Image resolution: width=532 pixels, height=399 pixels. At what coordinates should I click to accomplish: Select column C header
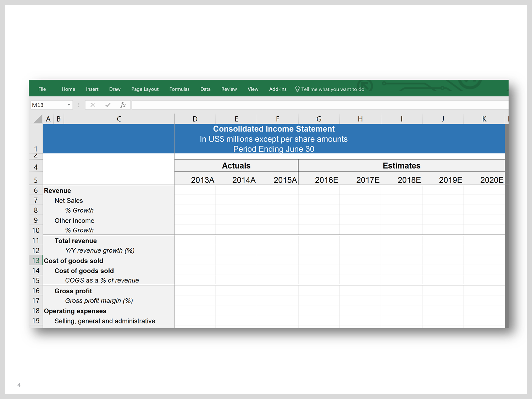click(119, 119)
